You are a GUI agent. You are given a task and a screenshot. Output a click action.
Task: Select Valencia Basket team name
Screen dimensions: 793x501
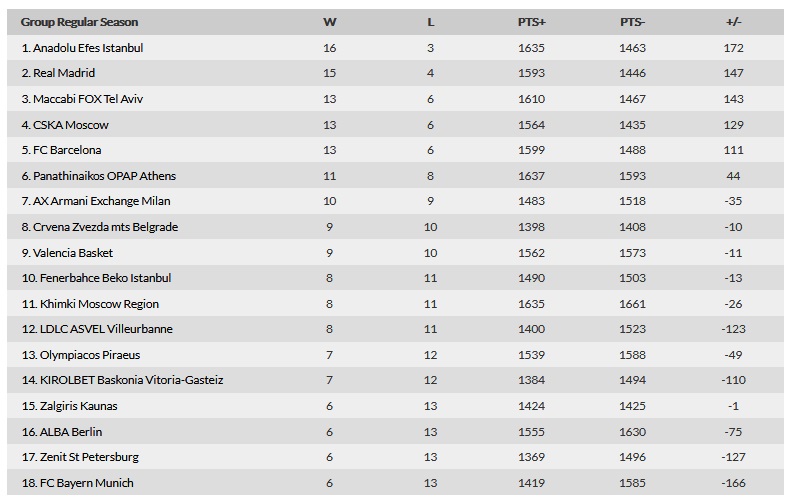tap(72, 253)
